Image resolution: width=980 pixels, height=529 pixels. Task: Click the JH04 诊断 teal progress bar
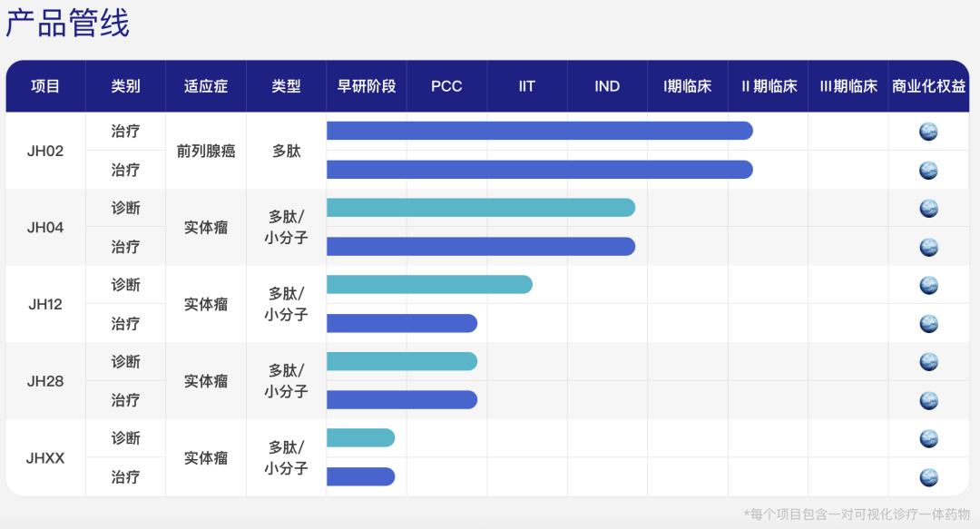click(x=480, y=209)
